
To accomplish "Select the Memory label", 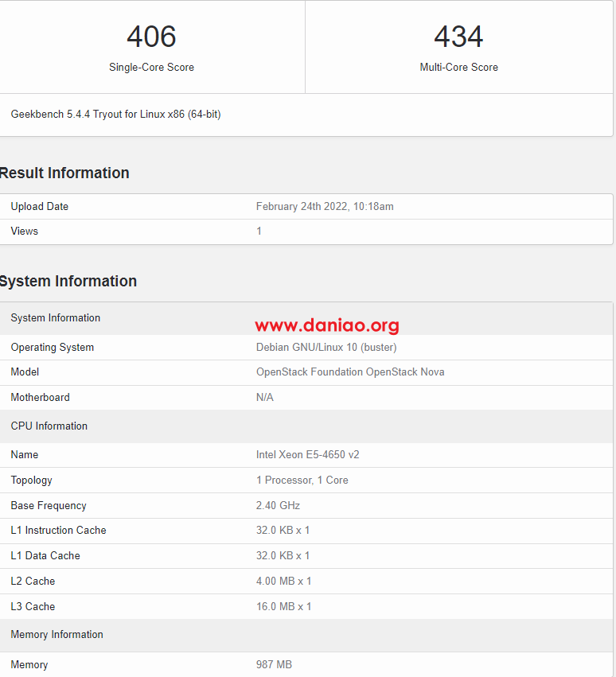I will pyautogui.click(x=29, y=664).
